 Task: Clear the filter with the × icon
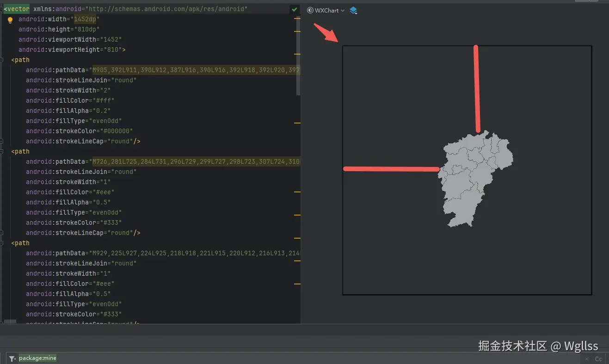[x=586, y=359]
